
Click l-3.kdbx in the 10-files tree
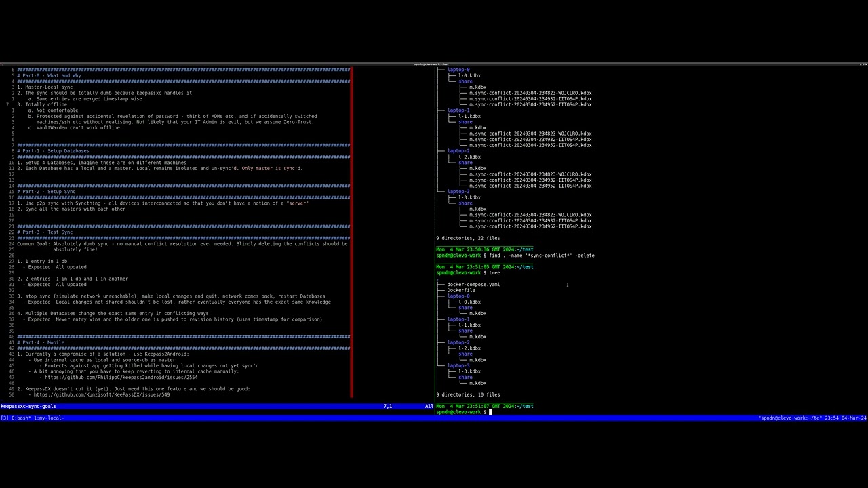pos(469,372)
